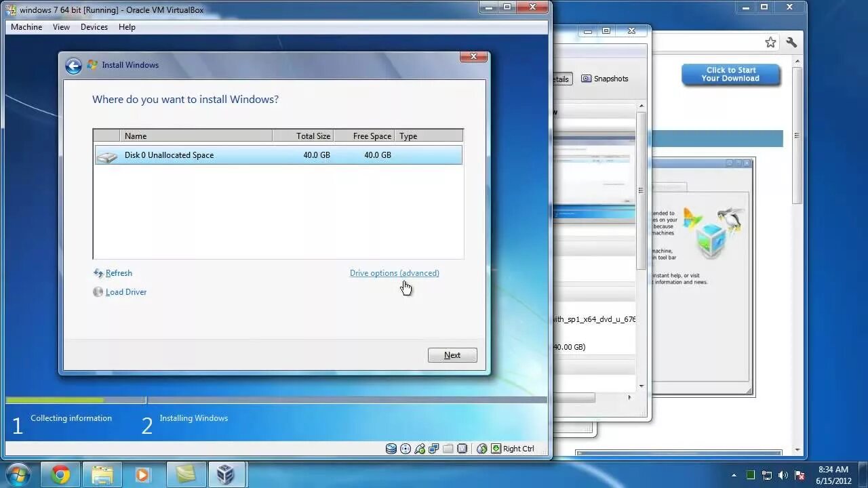Click the 'Right Ctrl' host key label
868x488 pixels.
coord(519,449)
